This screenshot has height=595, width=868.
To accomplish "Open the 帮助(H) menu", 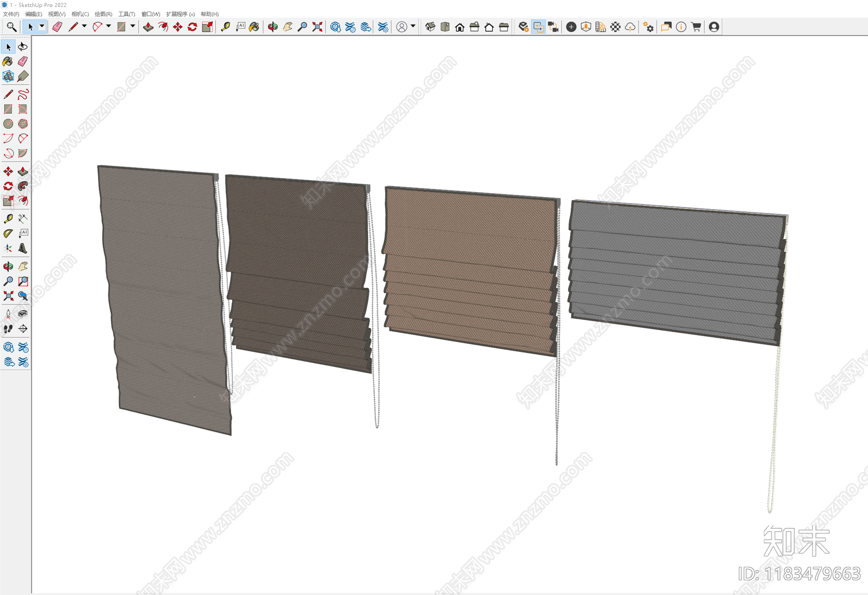I will pyautogui.click(x=209, y=14).
